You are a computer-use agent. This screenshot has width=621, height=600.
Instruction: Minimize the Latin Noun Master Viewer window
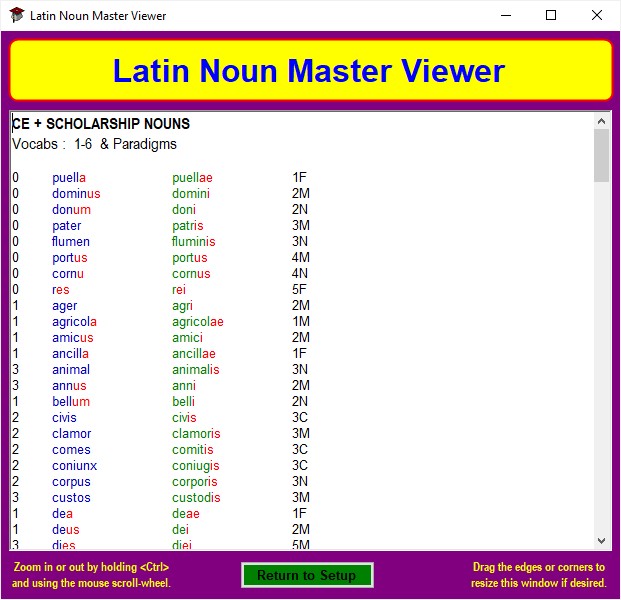click(505, 16)
